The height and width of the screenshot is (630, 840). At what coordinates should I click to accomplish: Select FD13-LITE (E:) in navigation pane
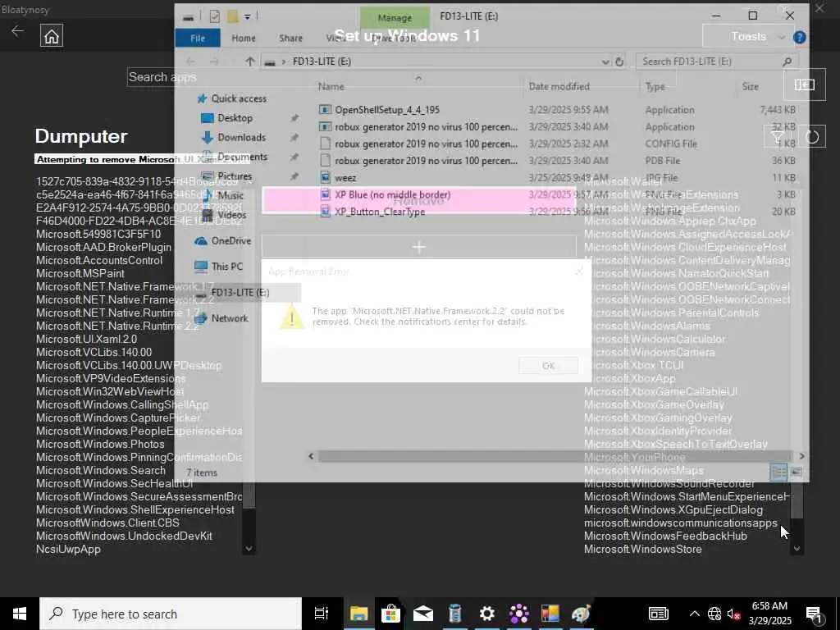coord(240,293)
